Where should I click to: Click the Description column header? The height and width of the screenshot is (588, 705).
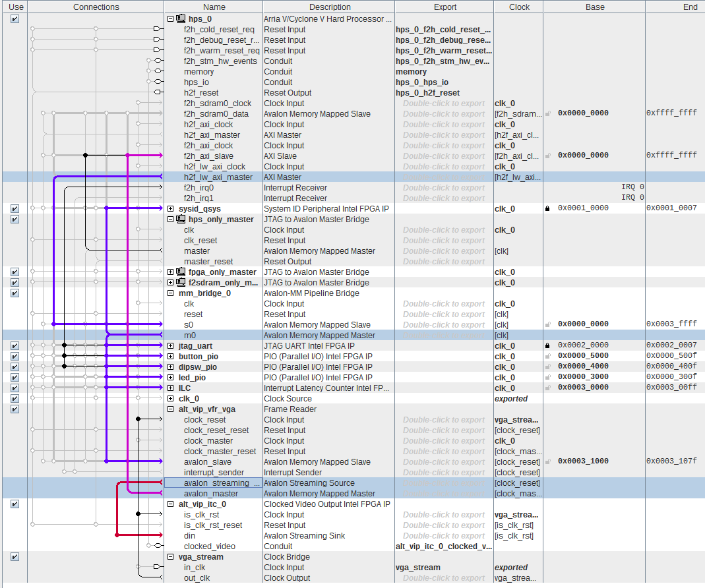(329, 7)
